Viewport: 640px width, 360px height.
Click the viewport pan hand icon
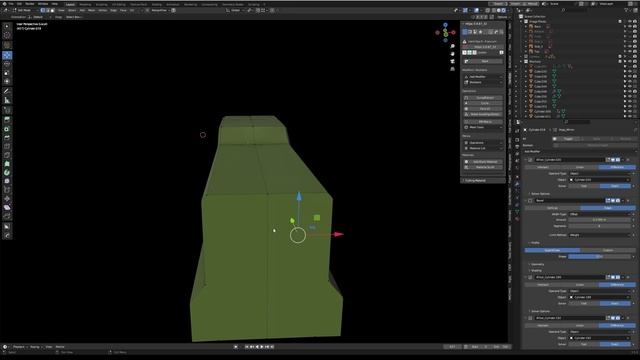tap(452, 54)
